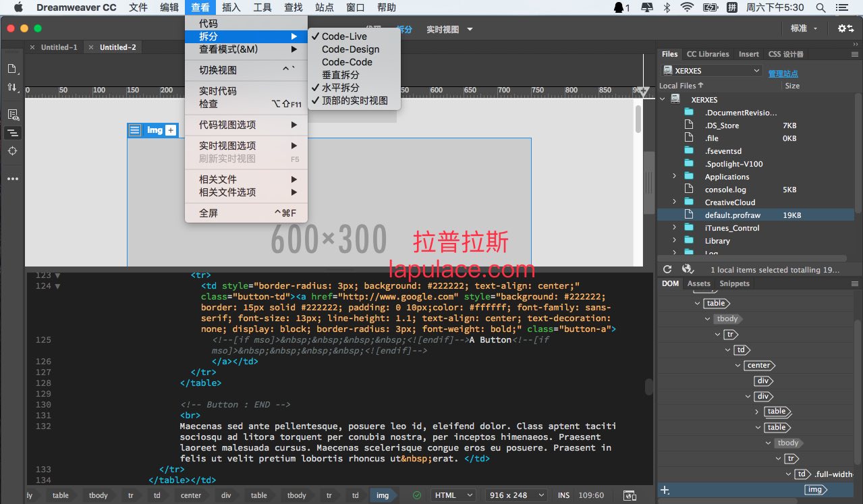
Task: Open the 标准 workspace switcher button
Action: [x=804, y=28]
